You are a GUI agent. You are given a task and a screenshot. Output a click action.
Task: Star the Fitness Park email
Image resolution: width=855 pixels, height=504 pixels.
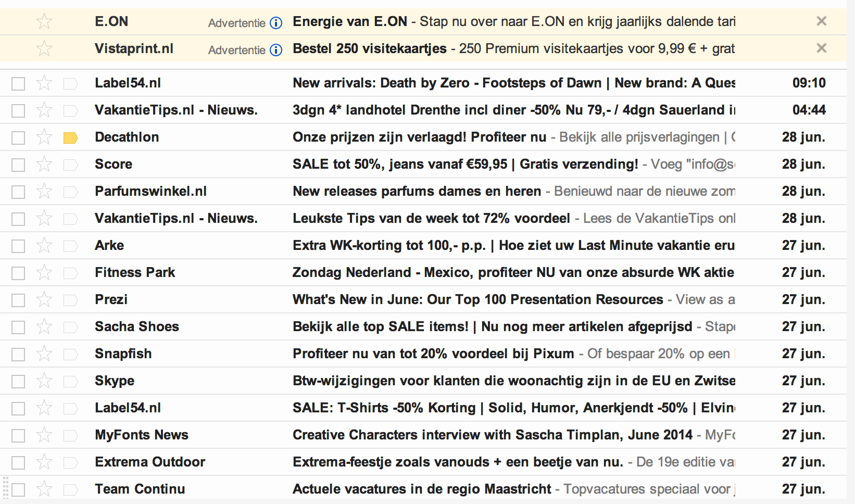pyautogui.click(x=44, y=272)
